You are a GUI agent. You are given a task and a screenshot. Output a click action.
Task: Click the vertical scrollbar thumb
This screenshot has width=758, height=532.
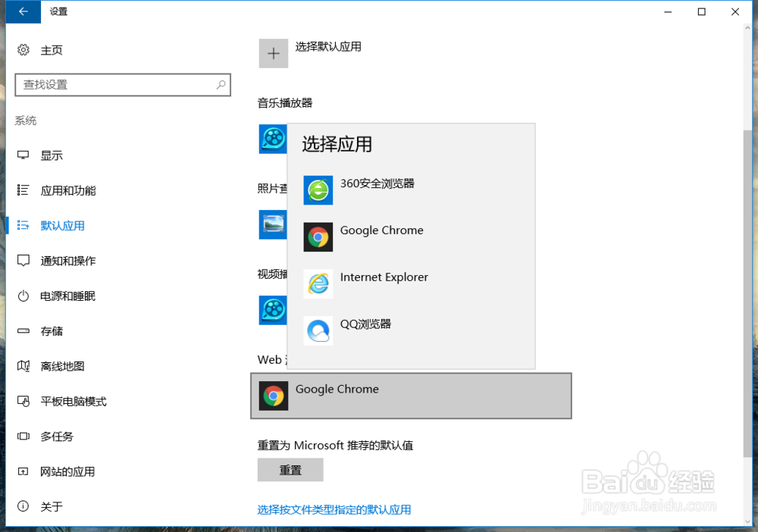click(x=748, y=293)
